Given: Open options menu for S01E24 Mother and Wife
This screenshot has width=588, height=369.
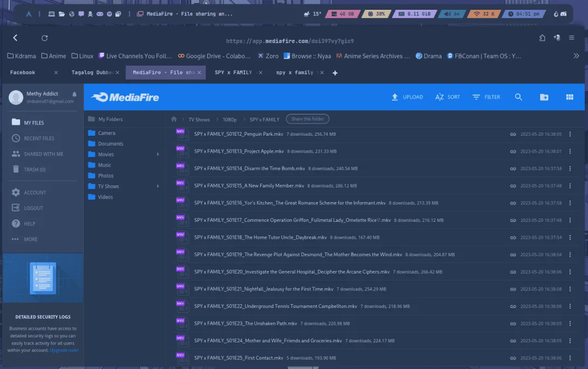Looking at the screenshot, I should 570,341.
